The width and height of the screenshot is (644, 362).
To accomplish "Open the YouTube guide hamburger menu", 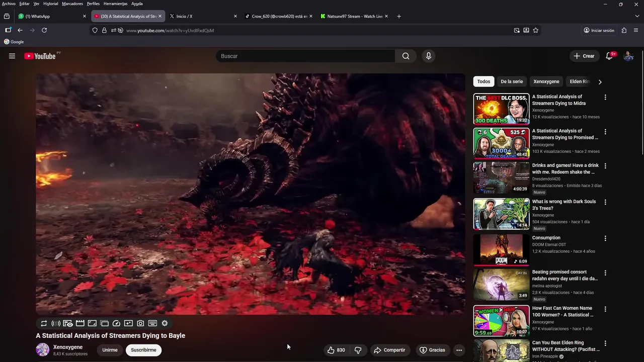I will click(12, 56).
